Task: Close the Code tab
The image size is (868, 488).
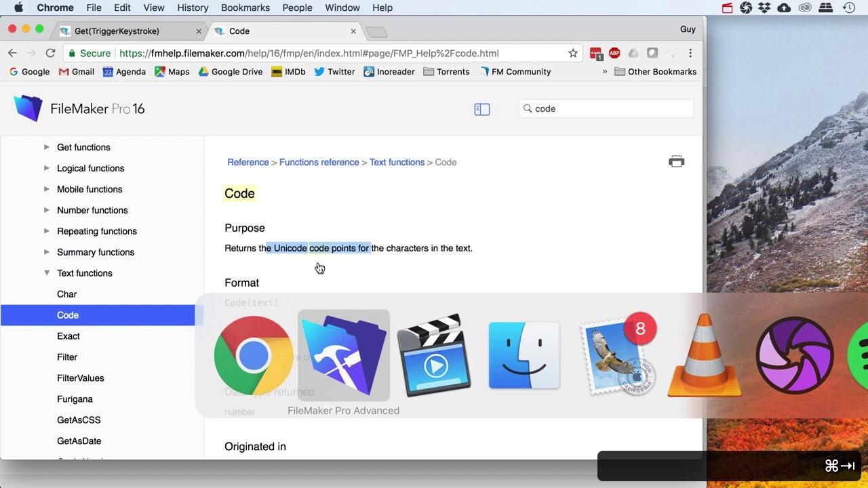Action: [353, 31]
